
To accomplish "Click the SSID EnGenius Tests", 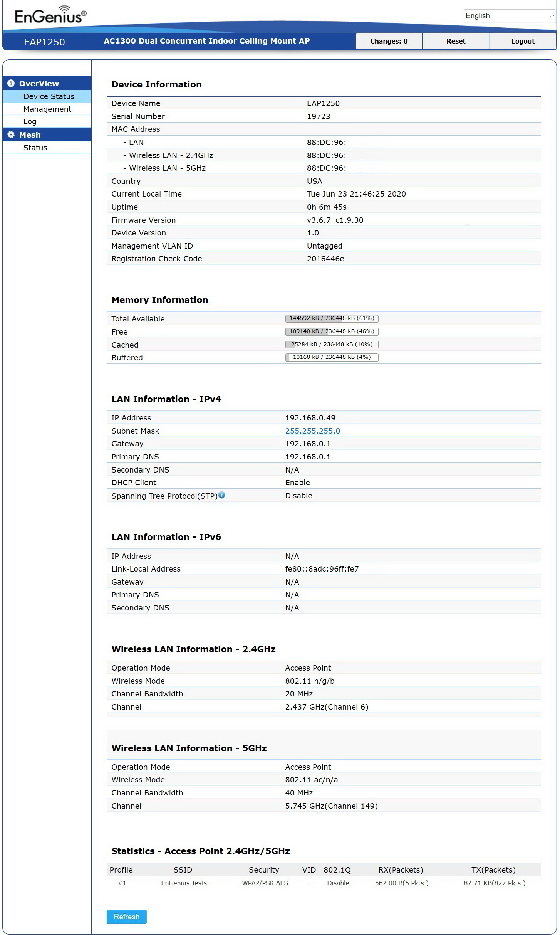I will pyautogui.click(x=184, y=883).
